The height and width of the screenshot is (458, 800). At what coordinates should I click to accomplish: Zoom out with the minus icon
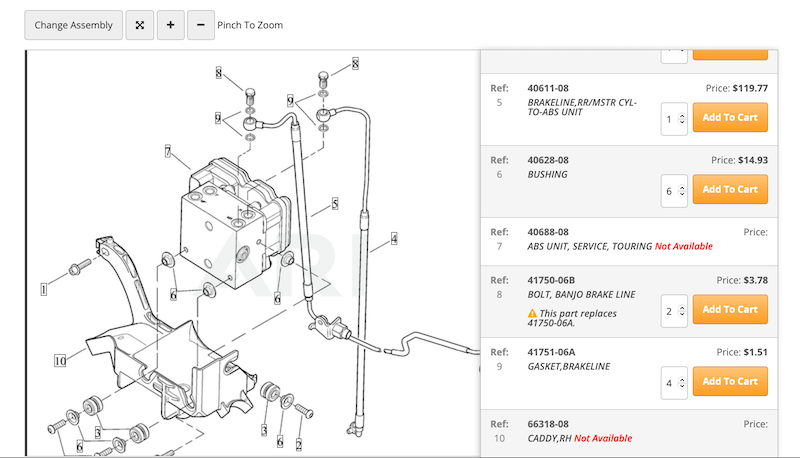point(201,25)
